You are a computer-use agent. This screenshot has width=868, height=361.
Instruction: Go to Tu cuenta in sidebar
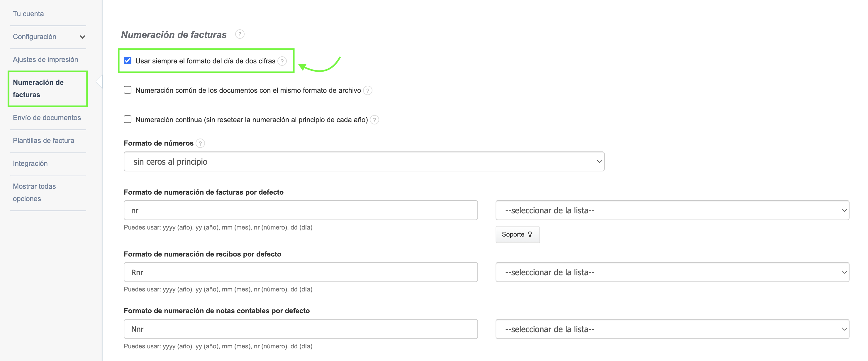pos(28,14)
